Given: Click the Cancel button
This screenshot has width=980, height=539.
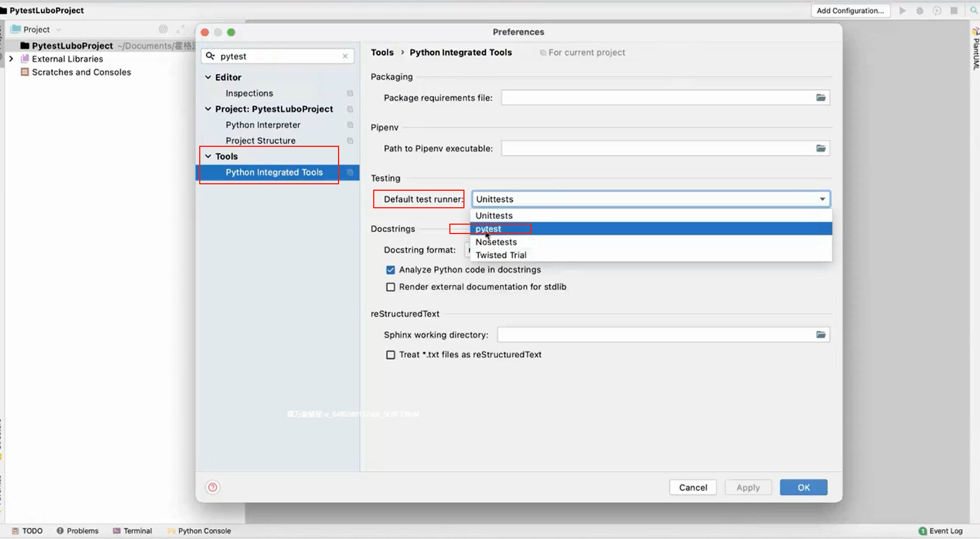Looking at the screenshot, I should click(693, 487).
